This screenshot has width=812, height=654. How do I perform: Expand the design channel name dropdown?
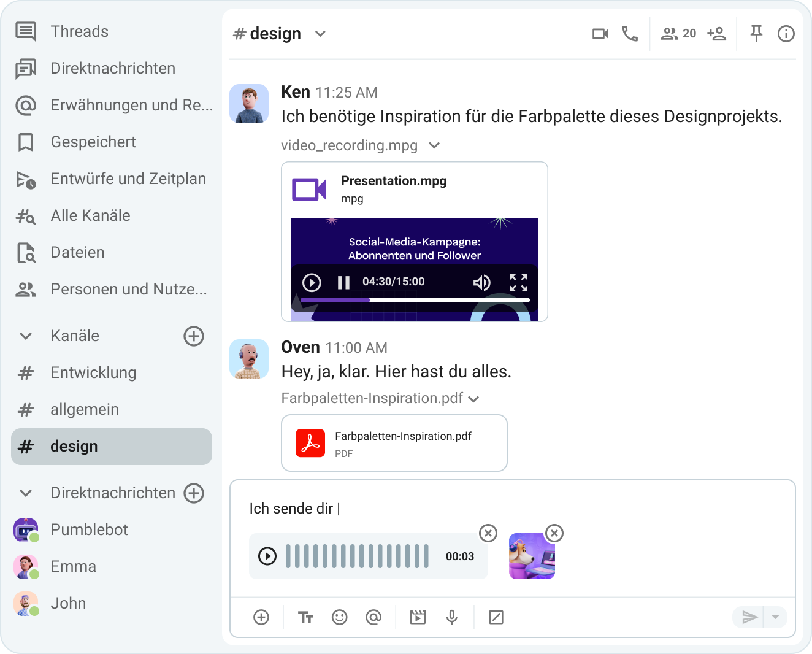[x=320, y=34]
